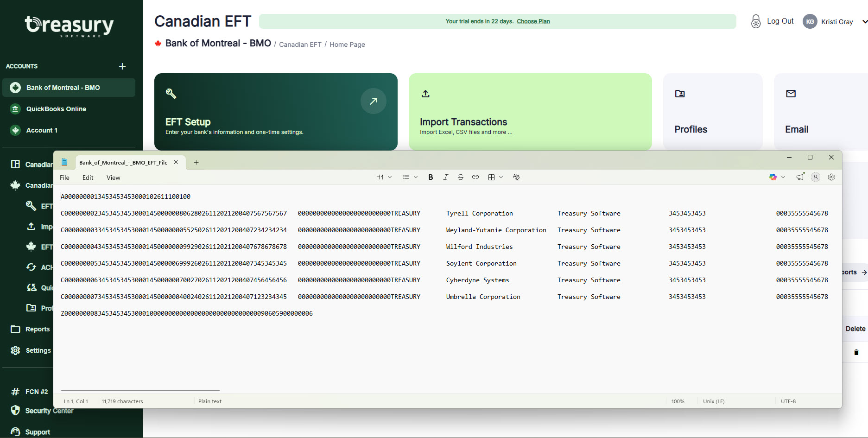Open the UTF-8 encoding selector
Screen dimensions: 868x438
point(788,401)
